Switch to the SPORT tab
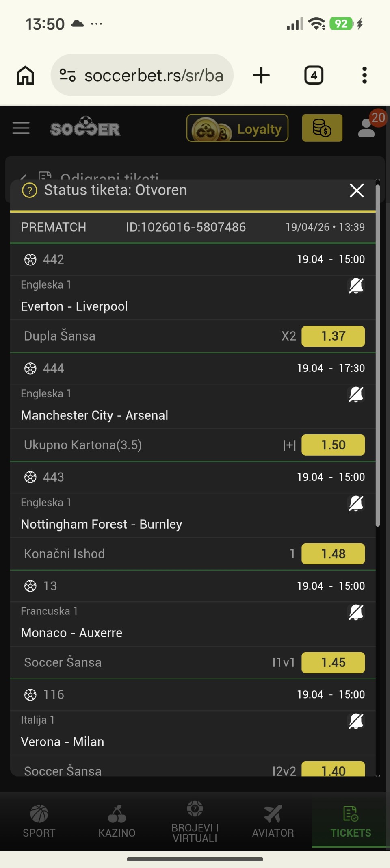This screenshot has width=390, height=868. [39, 821]
